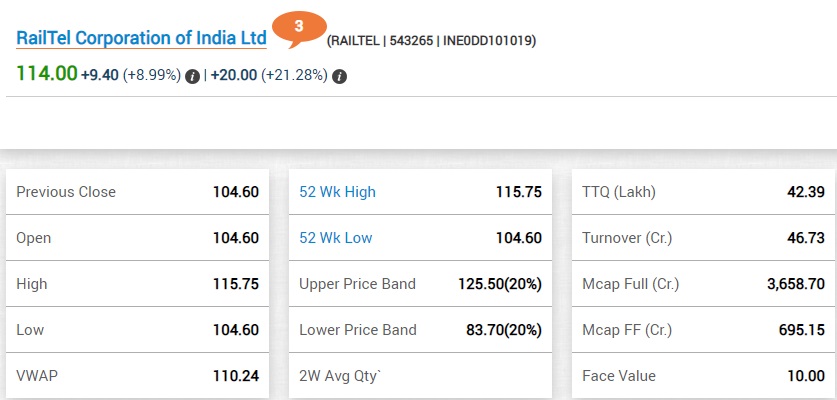Click the 52 Wk Low link
This screenshot has width=837, height=400.
click(x=336, y=238)
